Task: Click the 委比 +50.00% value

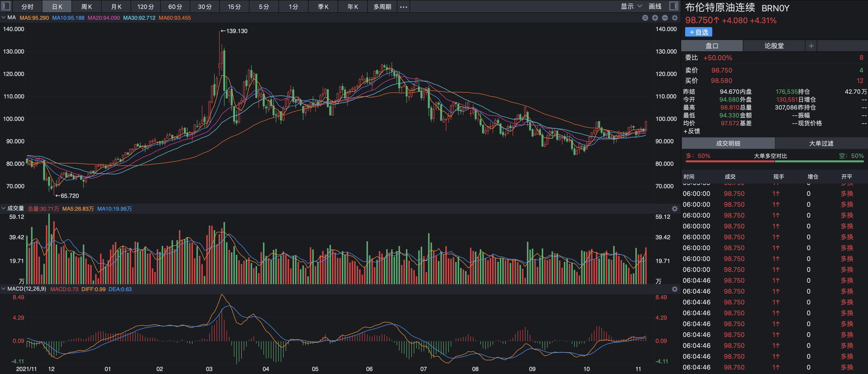Action: click(718, 58)
